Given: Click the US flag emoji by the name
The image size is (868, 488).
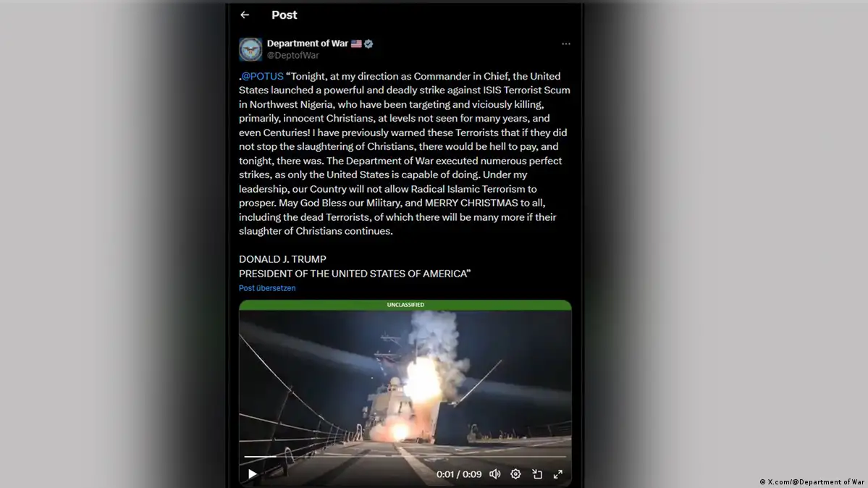Looking at the screenshot, I should 356,43.
